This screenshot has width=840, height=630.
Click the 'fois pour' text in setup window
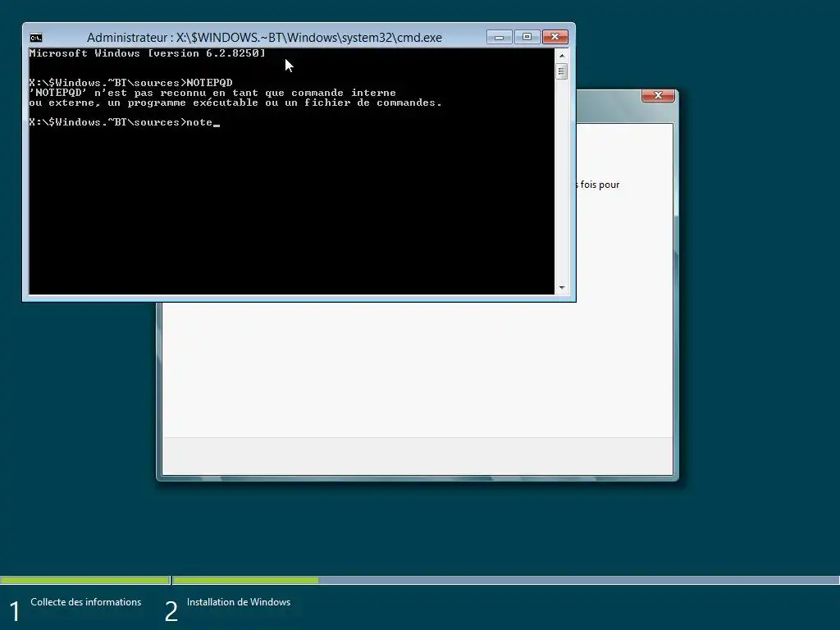[600, 185]
